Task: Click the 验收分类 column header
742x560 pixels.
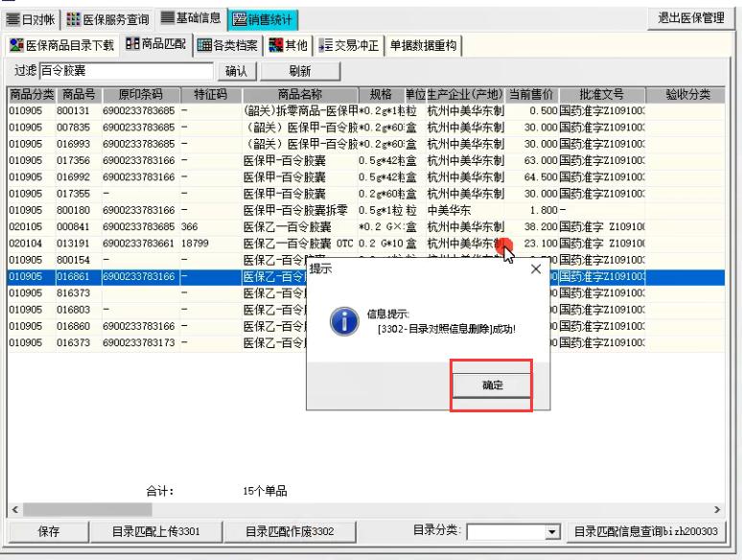Action: pos(687,95)
